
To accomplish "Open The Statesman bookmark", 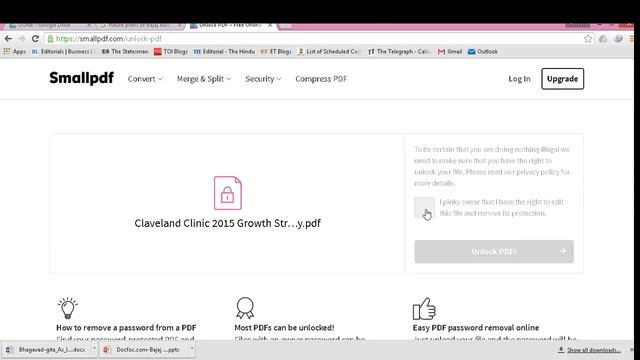I will tap(125, 51).
